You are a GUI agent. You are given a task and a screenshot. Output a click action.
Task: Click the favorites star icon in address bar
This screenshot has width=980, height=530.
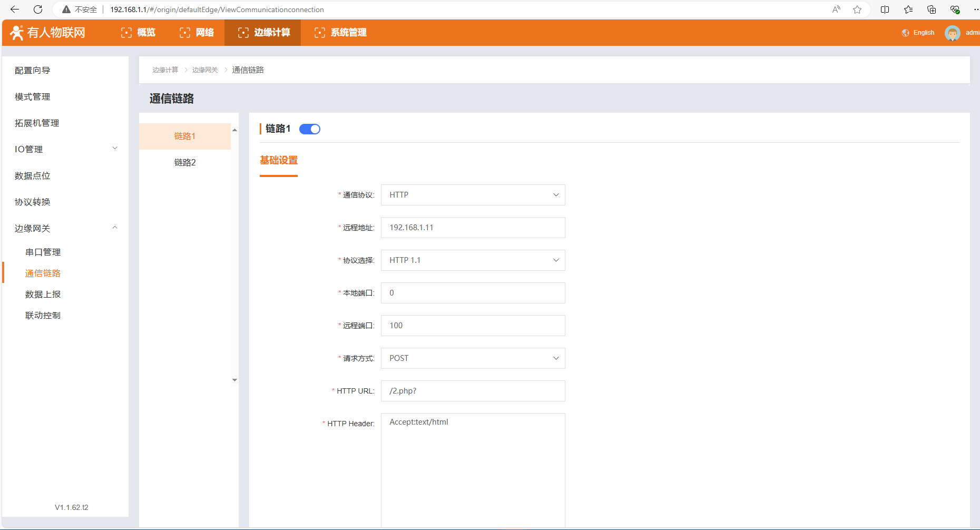point(857,9)
